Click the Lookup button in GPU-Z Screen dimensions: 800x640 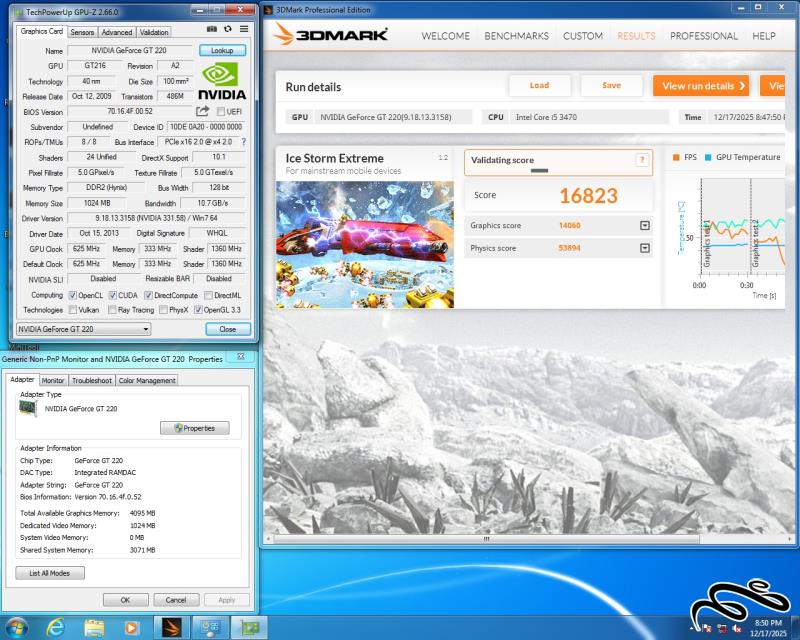point(222,50)
